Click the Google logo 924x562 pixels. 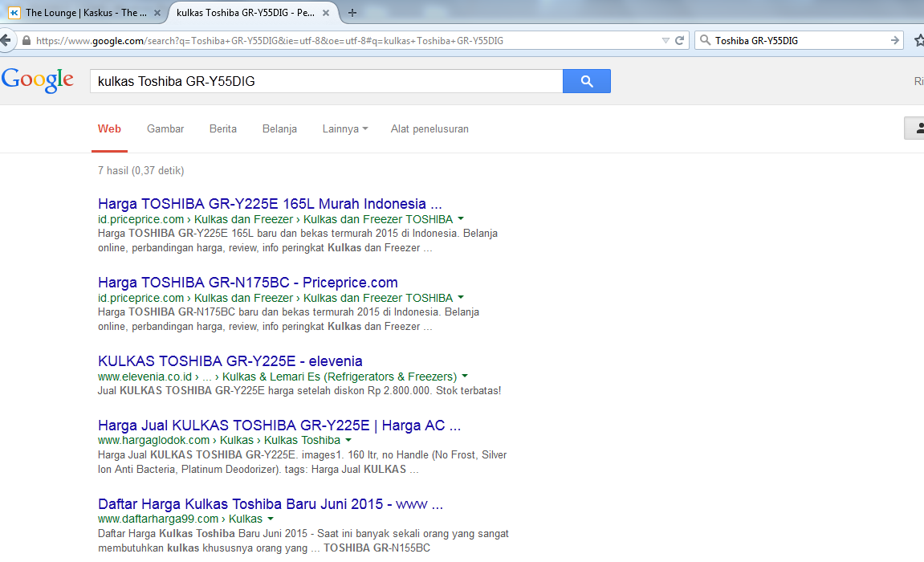point(37,80)
